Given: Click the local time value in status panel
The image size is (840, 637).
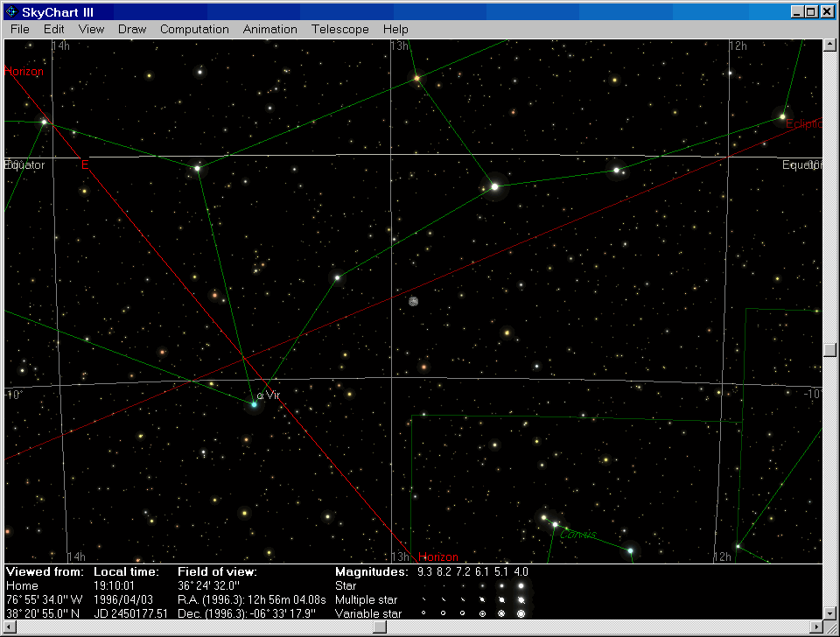Looking at the screenshot, I should click(115, 586).
